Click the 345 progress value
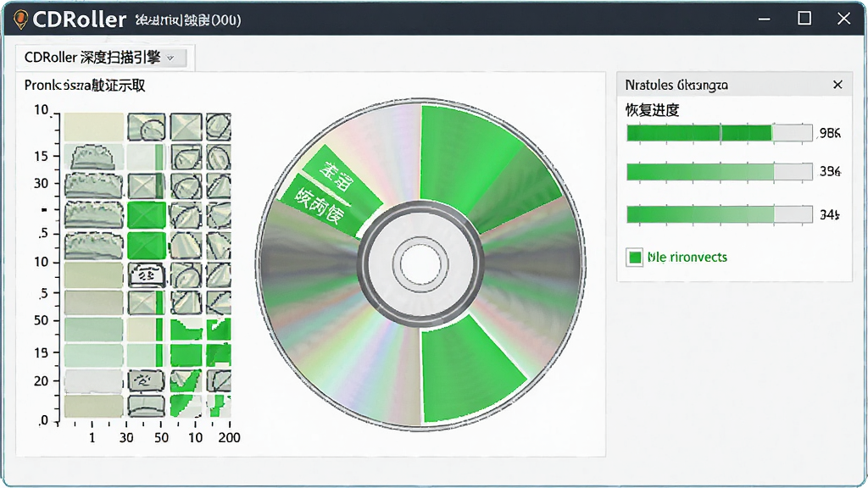Image resolution: width=868 pixels, height=488 pixels. tap(830, 214)
